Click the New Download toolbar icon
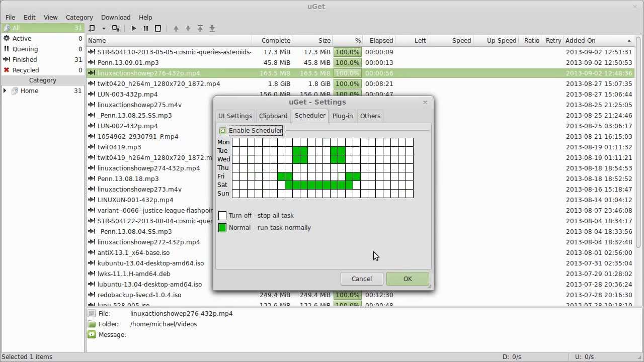The image size is (644, 362). (92, 29)
